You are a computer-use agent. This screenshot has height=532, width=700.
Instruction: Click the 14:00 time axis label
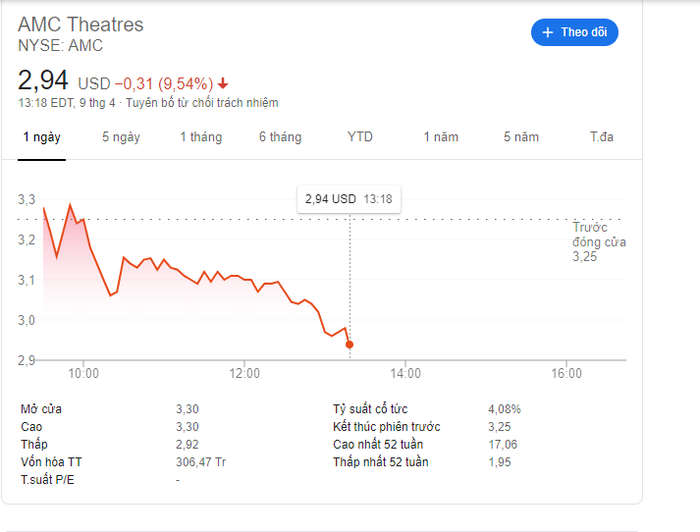tap(405, 373)
